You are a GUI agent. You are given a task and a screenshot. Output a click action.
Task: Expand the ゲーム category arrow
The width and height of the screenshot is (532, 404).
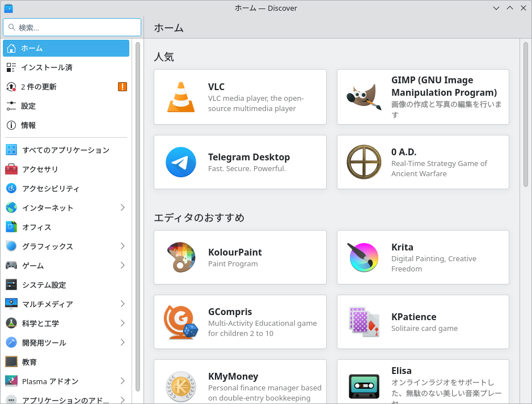coord(123,265)
